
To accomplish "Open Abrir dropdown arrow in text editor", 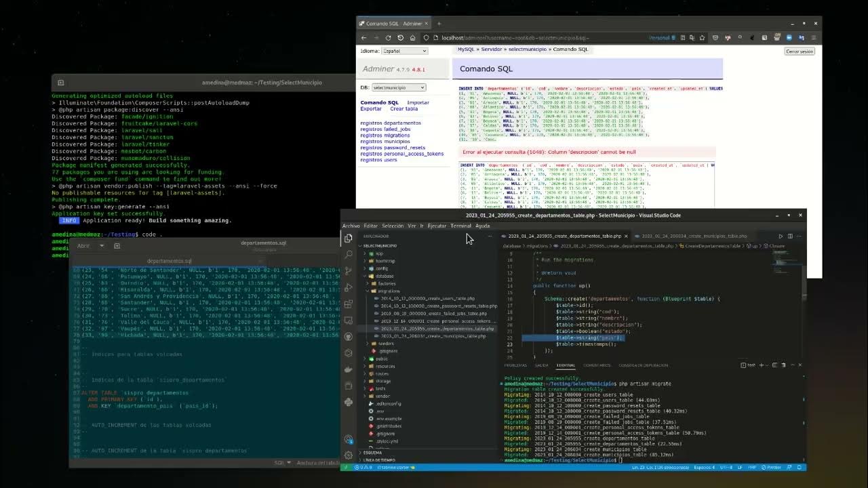I will [x=102, y=245].
